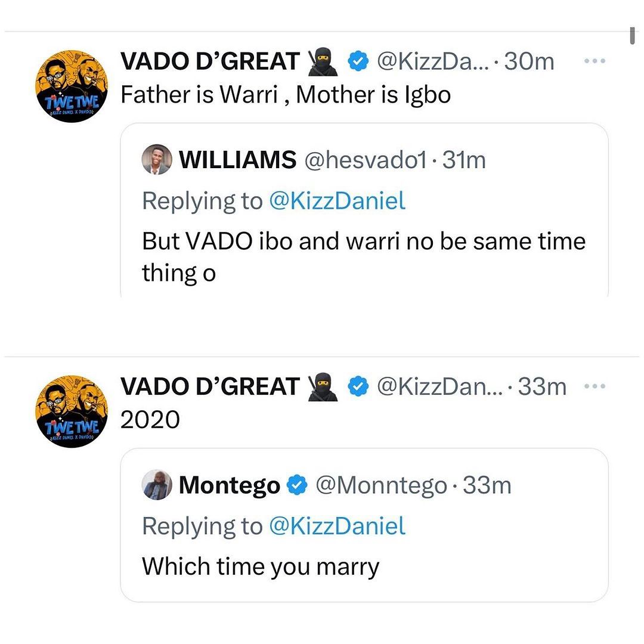Open more options on the 33m tweet

tap(595, 386)
